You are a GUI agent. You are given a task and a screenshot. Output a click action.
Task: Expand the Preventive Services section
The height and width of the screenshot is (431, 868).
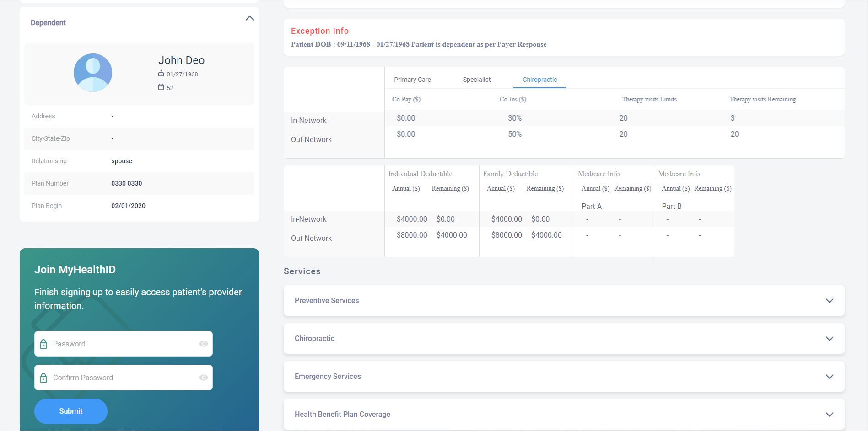(829, 301)
